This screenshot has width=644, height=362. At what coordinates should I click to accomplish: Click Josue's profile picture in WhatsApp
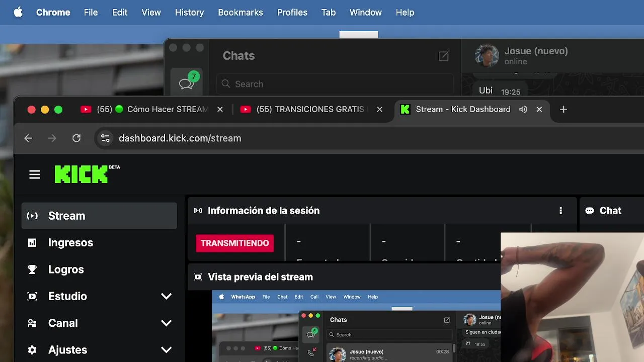tap(487, 55)
